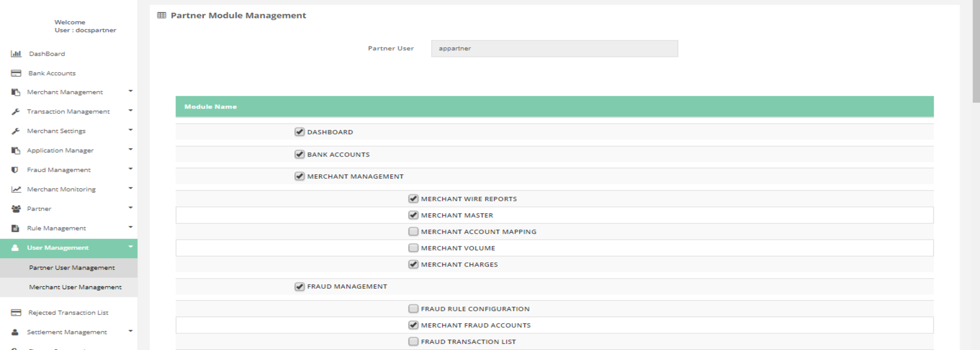
Task: Expand Merchant Management menu arrow
Action: pyautogui.click(x=130, y=91)
